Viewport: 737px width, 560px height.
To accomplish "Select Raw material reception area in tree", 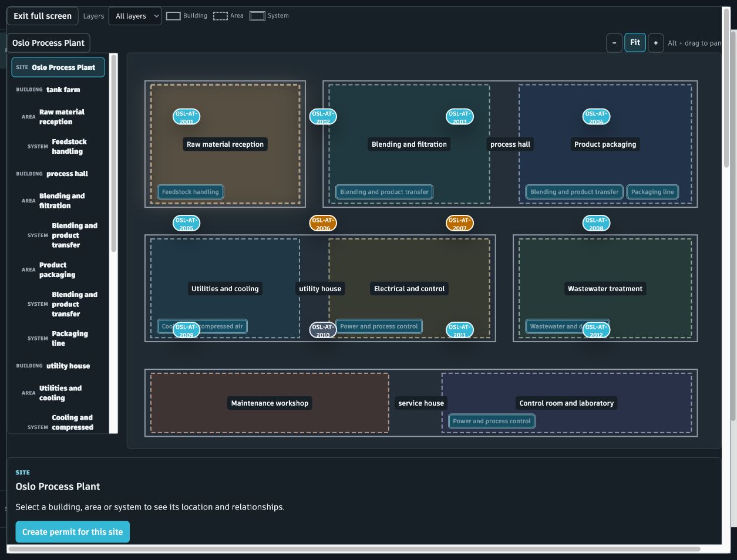I will click(x=58, y=117).
